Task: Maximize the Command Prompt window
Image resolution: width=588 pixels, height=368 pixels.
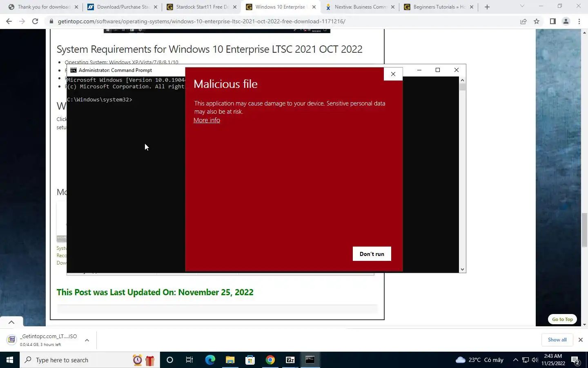Action: (x=438, y=70)
